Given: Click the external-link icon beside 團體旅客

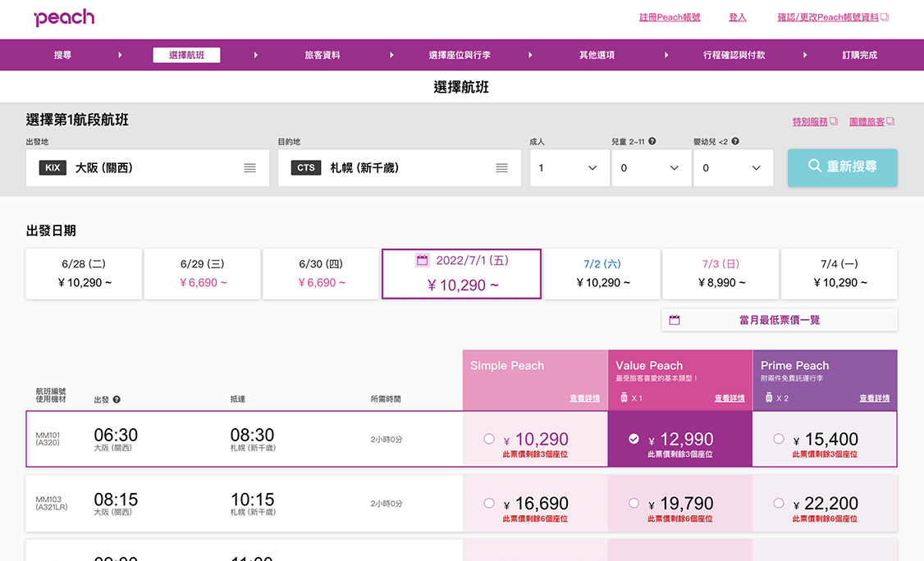Looking at the screenshot, I should tap(890, 121).
